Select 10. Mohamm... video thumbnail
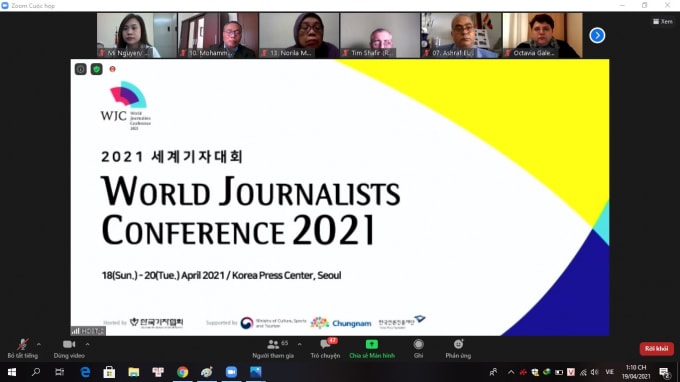 [x=218, y=35]
